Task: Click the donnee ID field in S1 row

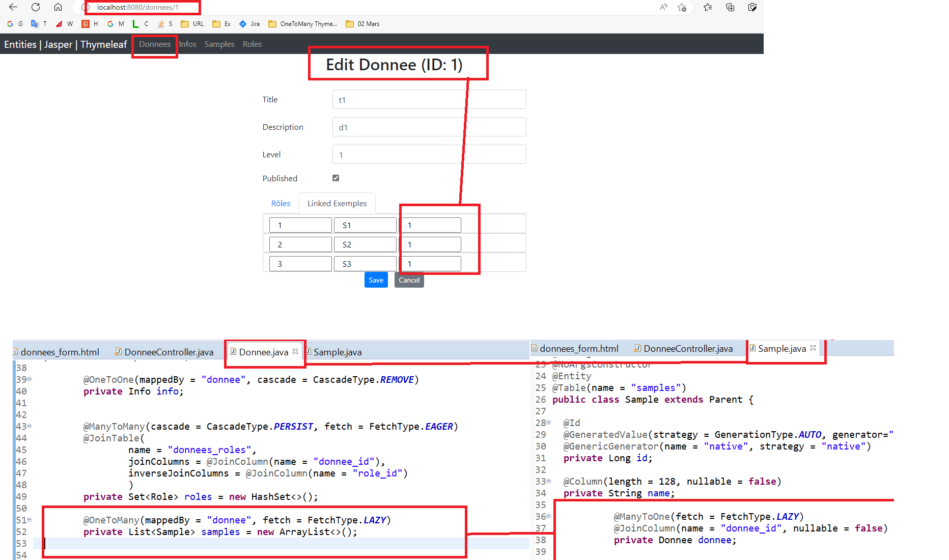Action: point(430,225)
